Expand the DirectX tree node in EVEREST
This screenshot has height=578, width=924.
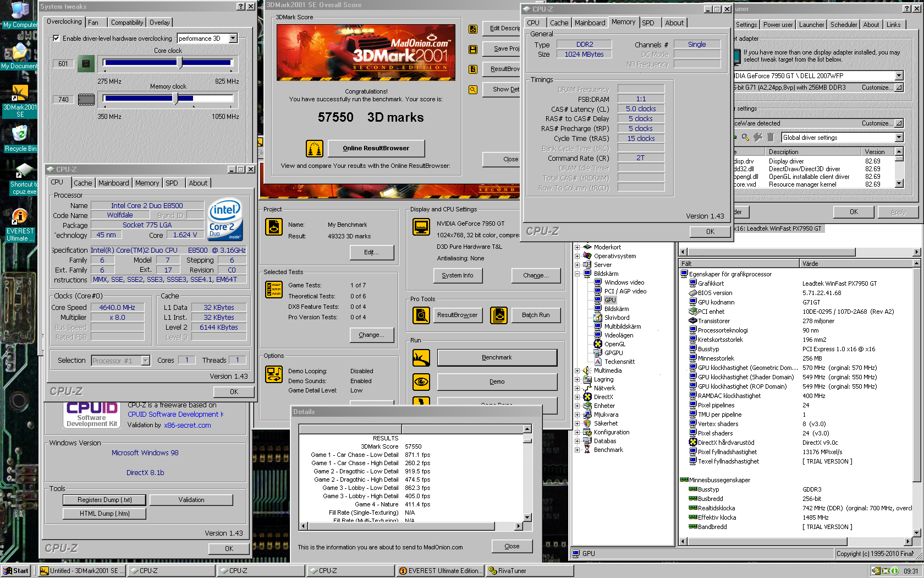pyautogui.click(x=577, y=397)
